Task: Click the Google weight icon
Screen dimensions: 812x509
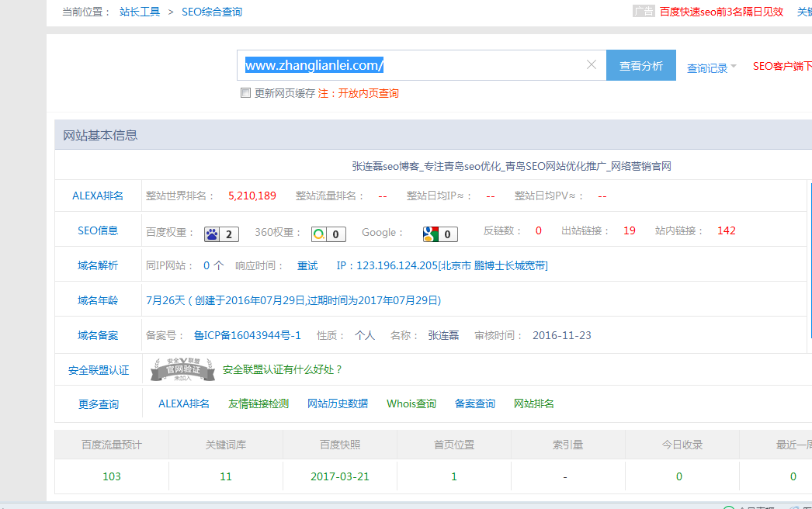Action: click(x=431, y=234)
